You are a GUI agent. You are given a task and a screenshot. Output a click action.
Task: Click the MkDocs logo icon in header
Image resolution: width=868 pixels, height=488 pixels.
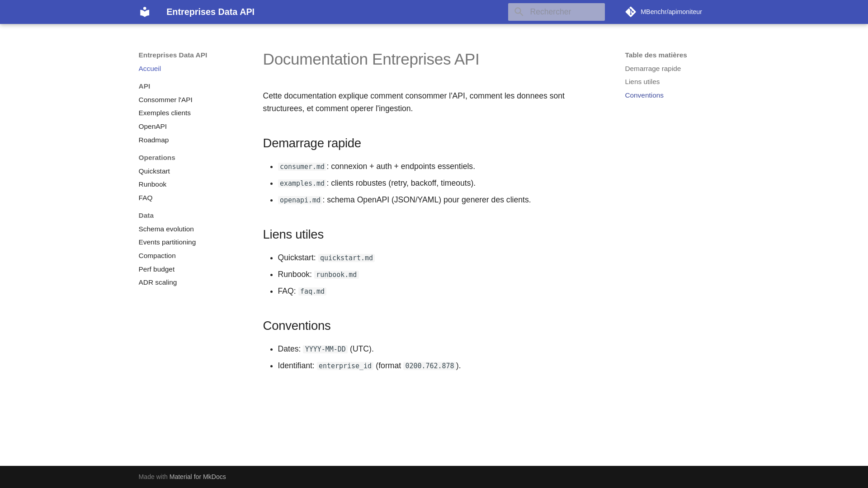[145, 12]
